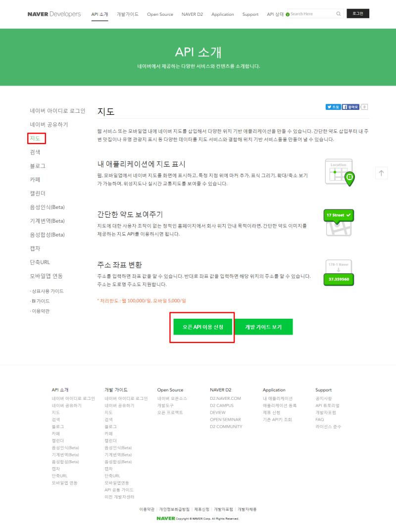The width and height of the screenshot is (396, 532).
Task: Click the API 공통 가이드 footer link
Action: pos(119,490)
